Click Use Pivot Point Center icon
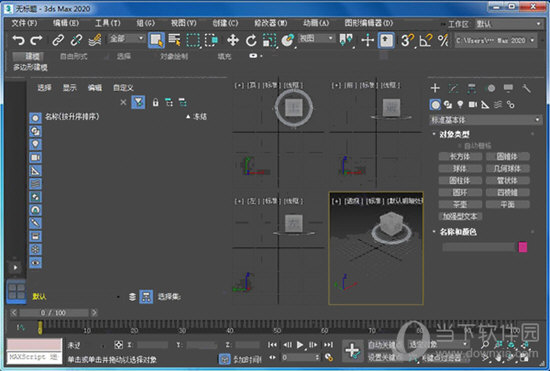 (346, 40)
